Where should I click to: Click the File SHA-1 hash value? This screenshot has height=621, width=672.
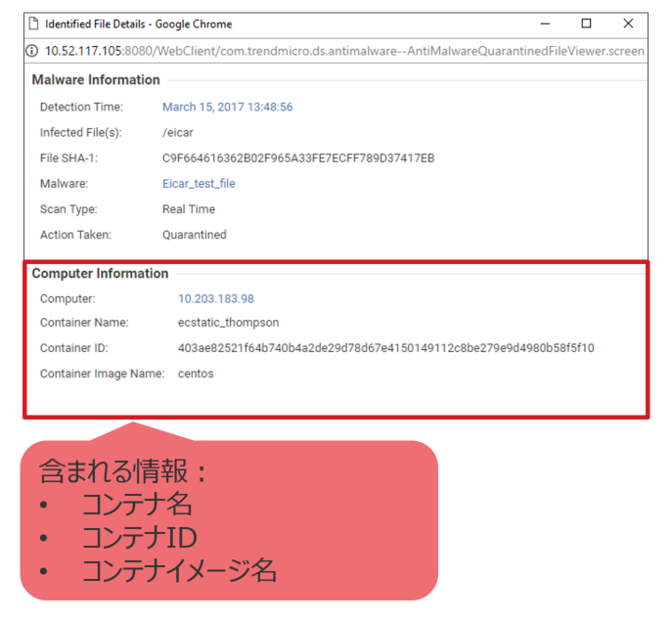click(298, 158)
